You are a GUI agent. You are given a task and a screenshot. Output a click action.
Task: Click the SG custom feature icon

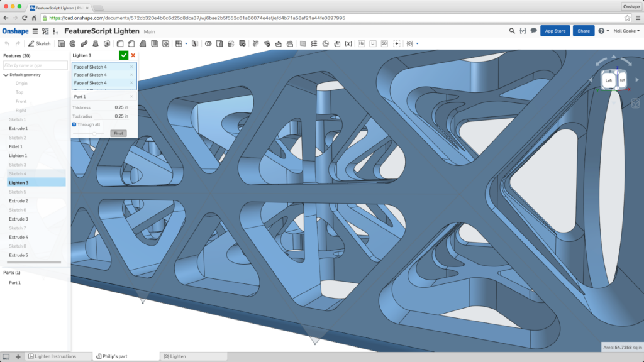[x=384, y=43]
